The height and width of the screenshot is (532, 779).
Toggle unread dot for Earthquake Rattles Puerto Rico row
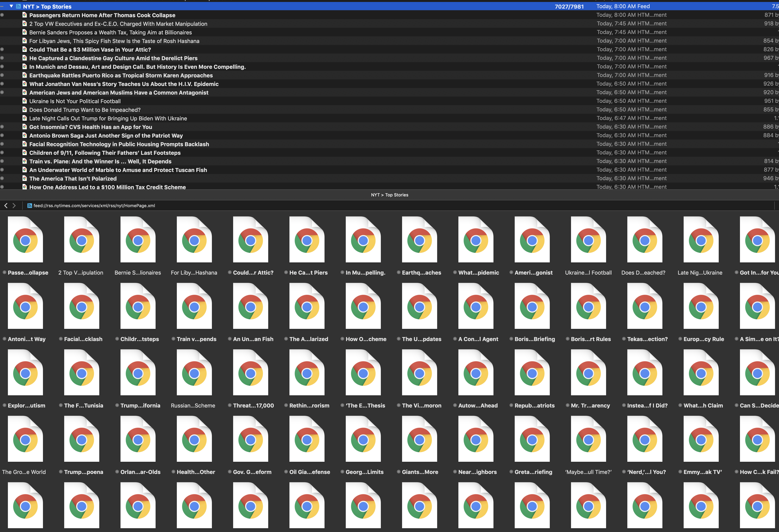(2, 75)
